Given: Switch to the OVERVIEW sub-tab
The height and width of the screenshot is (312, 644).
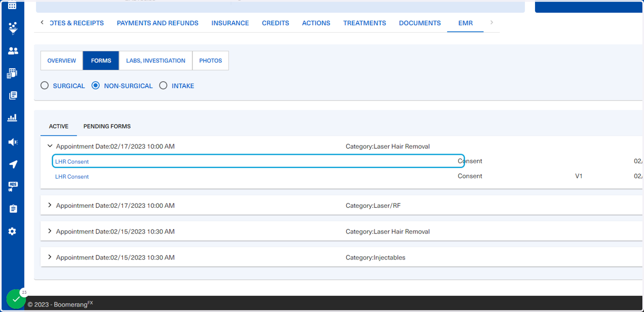Looking at the screenshot, I should click(62, 61).
